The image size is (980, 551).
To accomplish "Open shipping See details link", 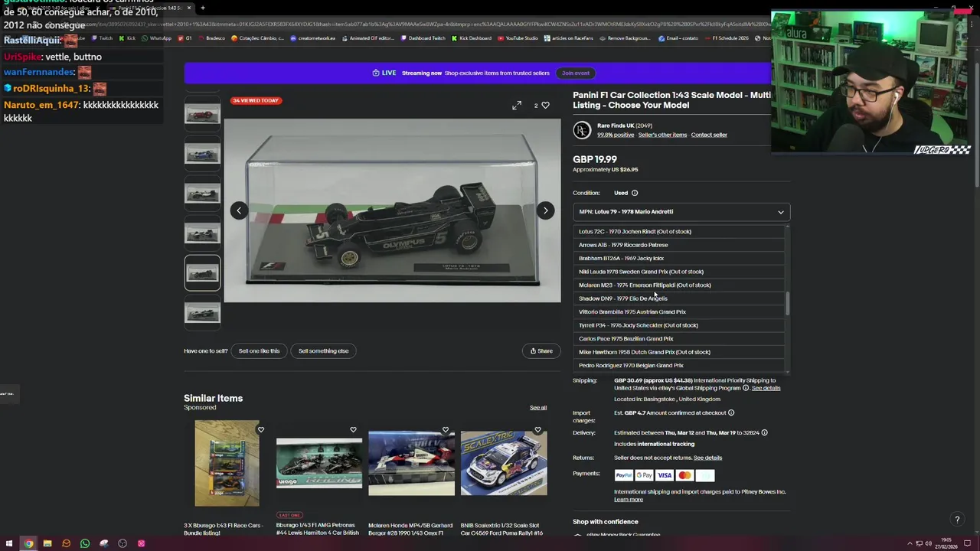I will point(766,388).
